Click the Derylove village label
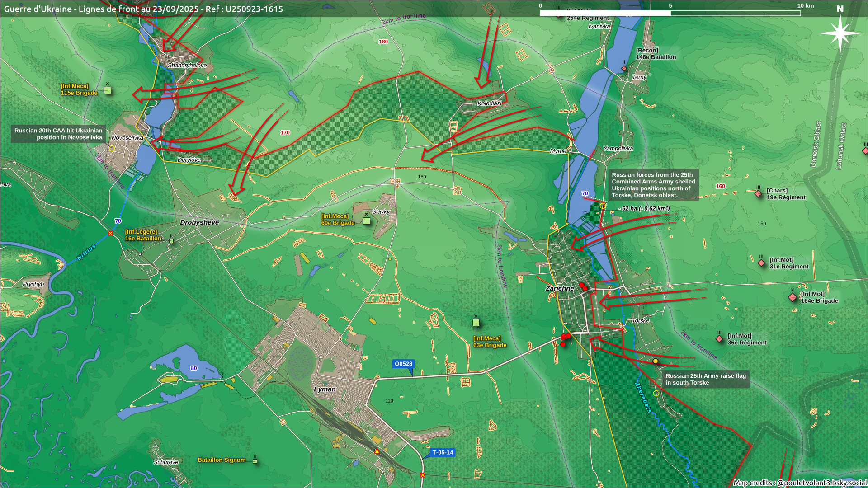868x488 pixels. pos(189,160)
